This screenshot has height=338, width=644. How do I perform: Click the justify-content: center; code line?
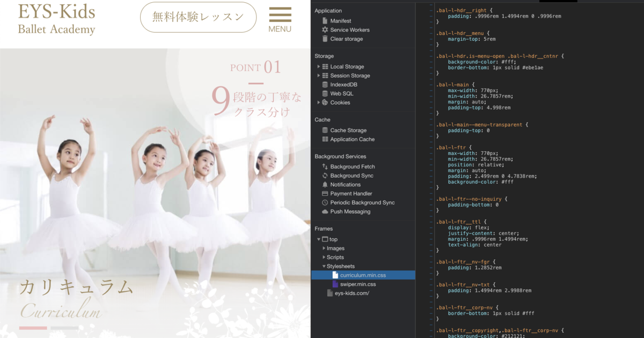[484, 233]
